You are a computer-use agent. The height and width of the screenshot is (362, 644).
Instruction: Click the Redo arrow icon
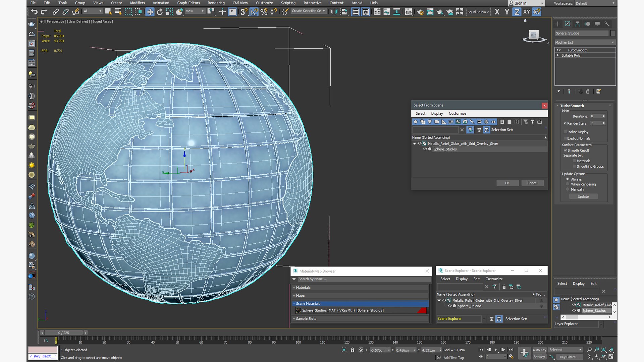[x=44, y=12]
